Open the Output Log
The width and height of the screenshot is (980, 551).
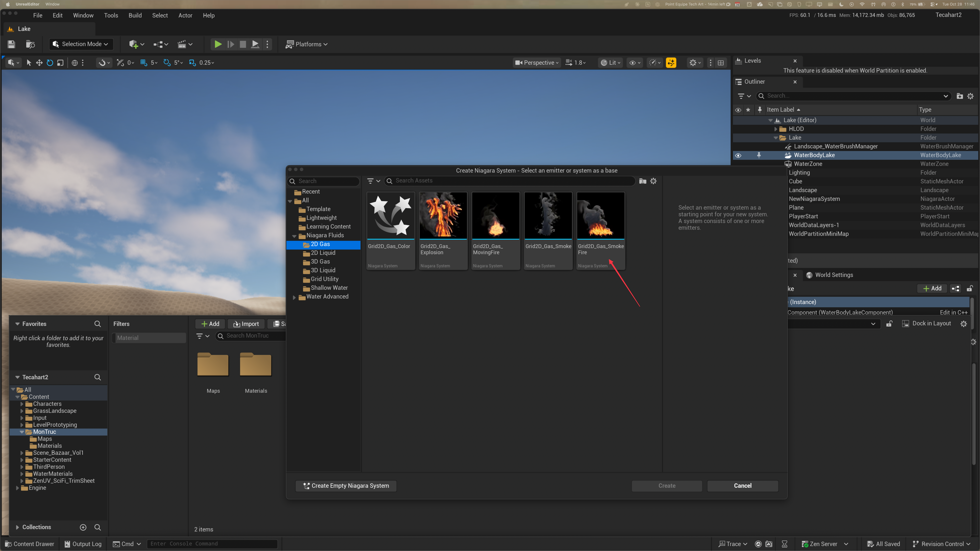coord(83,544)
